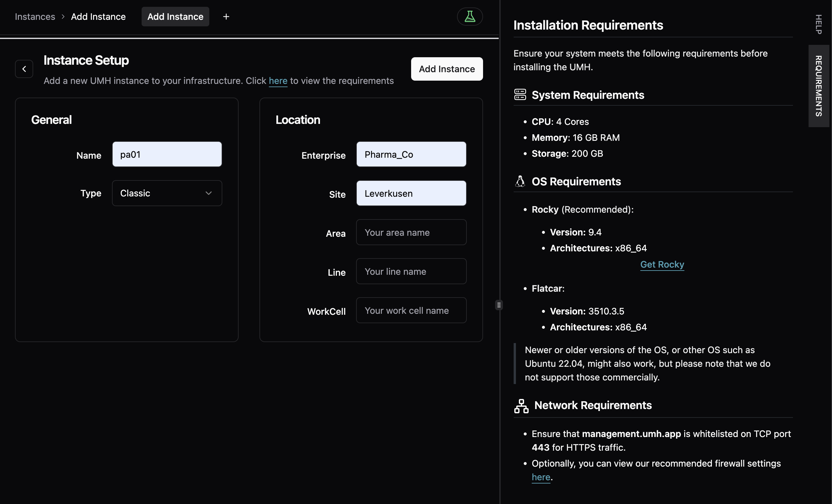The width and height of the screenshot is (832, 504).
Task: Click the Area name input field
Action: click(411, 232)
